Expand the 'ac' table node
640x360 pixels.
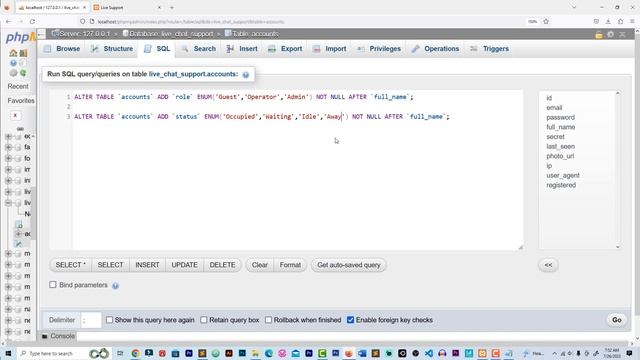pos(18,233)
